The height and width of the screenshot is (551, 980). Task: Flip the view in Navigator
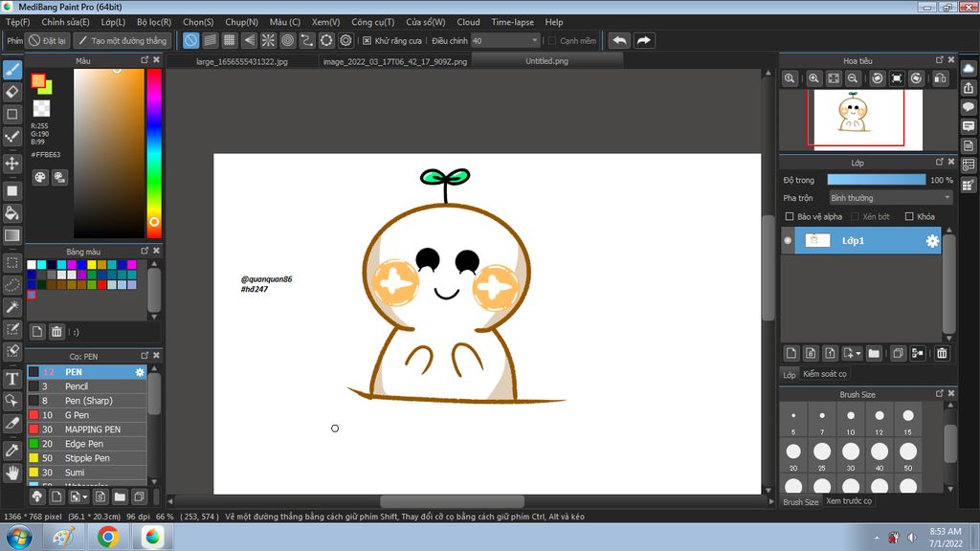click(x=941, y=78)
